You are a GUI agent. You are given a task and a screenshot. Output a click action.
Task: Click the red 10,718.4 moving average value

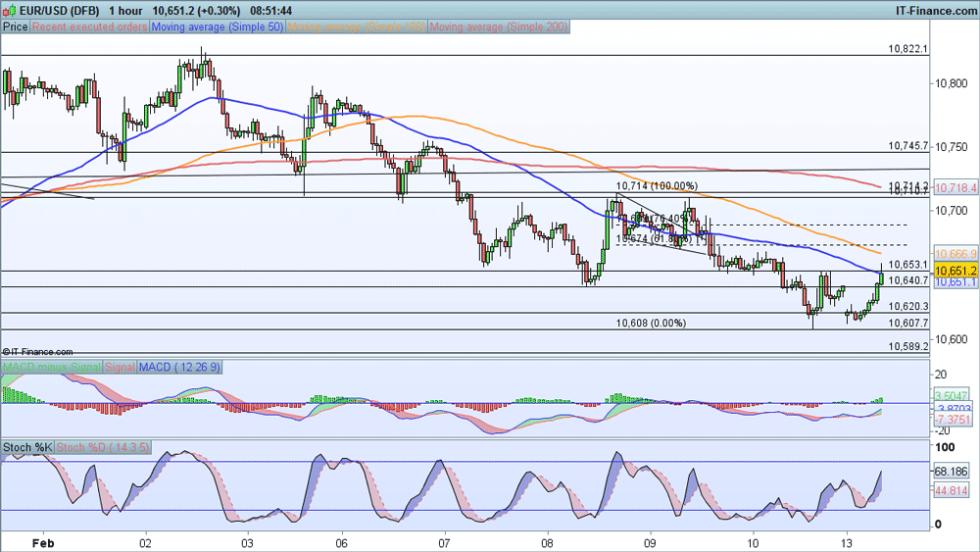point(955,187)
